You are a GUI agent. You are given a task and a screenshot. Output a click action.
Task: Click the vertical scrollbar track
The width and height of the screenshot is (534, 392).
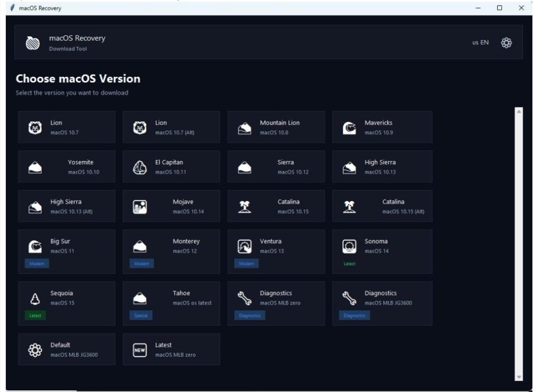[x=519, y=244]
